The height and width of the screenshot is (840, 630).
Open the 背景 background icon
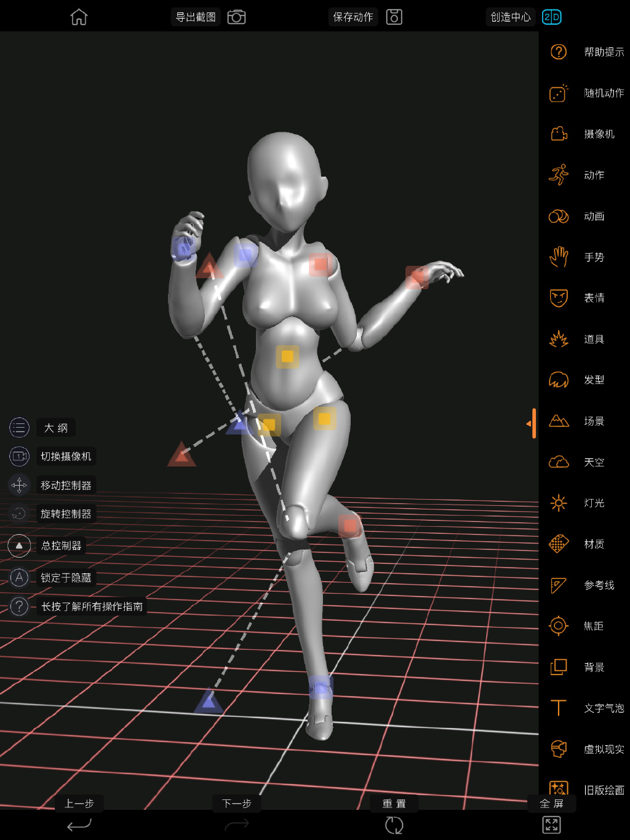(x=559, y=667)
